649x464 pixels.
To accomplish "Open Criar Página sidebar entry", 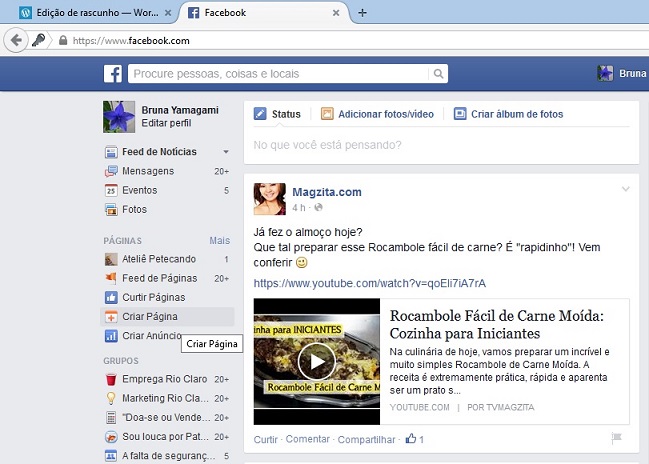I will pos(167,317).
